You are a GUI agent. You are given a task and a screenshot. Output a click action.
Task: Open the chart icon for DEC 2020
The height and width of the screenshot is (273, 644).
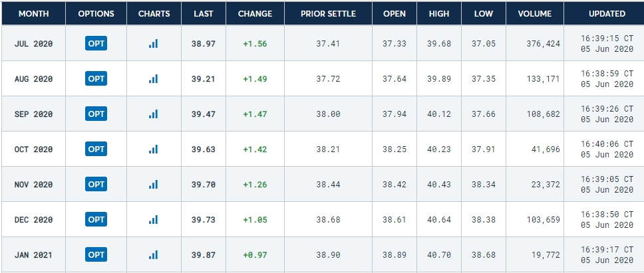pyautogui.click(x=153, y=220)
